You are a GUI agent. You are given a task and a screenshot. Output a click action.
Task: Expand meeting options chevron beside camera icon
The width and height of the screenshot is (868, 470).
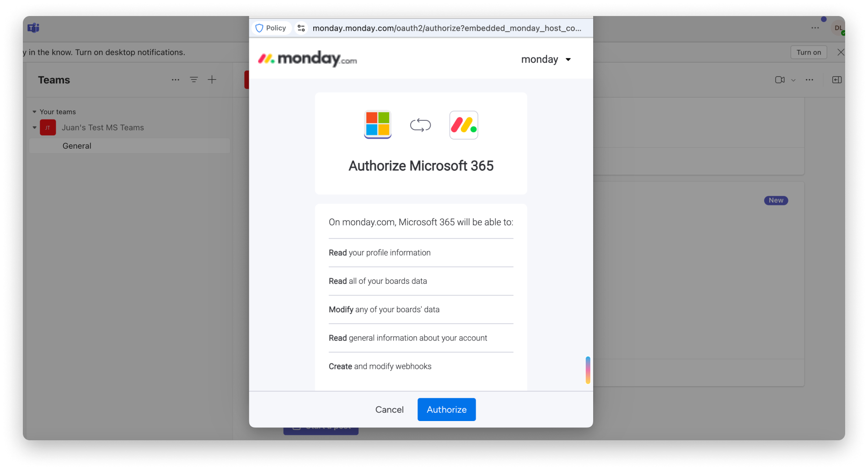coord(793,80)
